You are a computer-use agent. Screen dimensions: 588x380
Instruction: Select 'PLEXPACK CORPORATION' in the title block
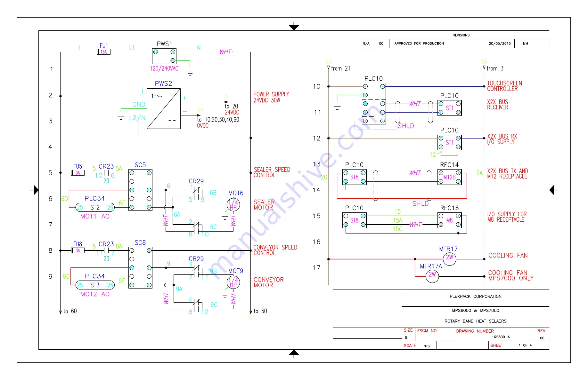pyautogui.click(x=476, y=297)
